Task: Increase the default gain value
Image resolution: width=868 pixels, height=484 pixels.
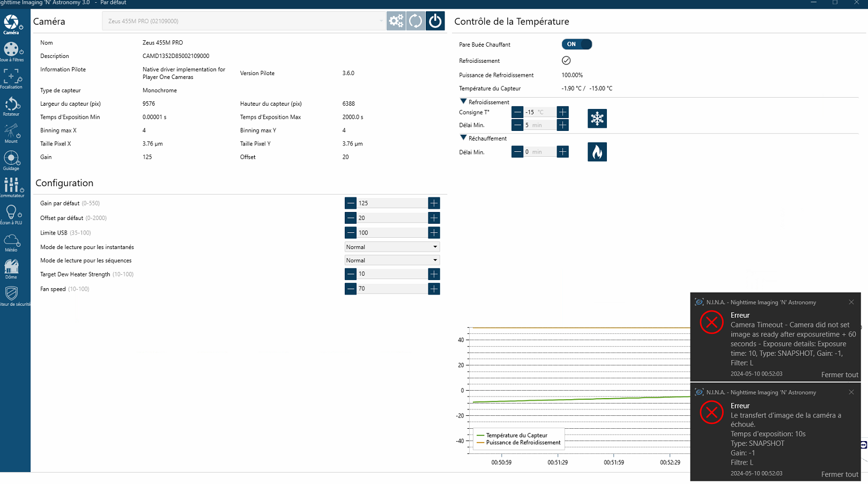Action: tap(434, 203)
